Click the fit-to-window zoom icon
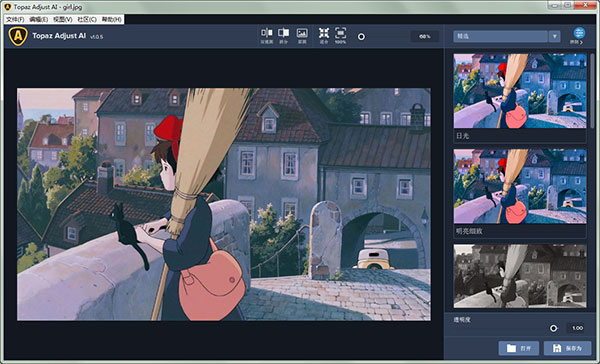The image size is (600, 364). 324,36
